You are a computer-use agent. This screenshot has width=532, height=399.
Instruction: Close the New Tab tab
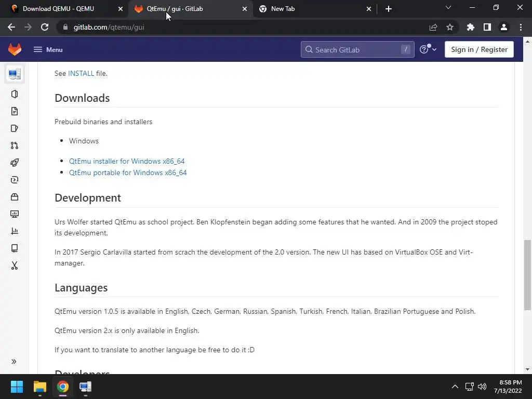[369, 9]
